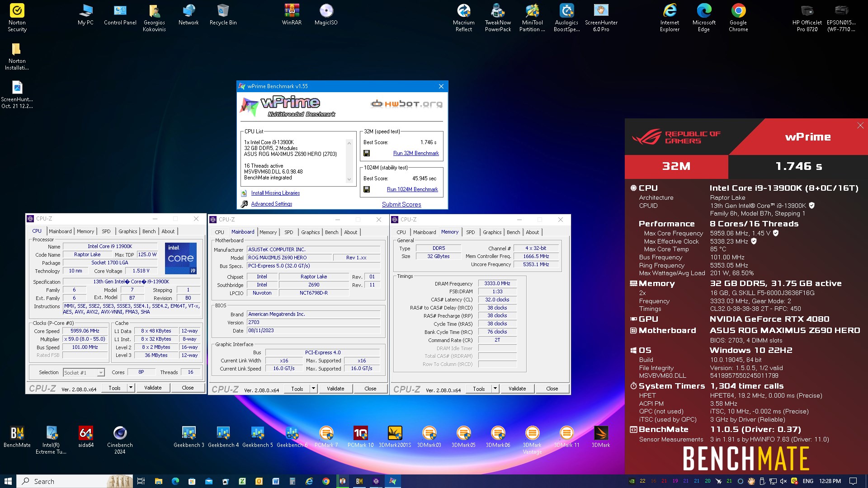Click Run 1024M Benchmark link
Screen dimensions: 868x488
pyautogui.click(x=412, y=189)
